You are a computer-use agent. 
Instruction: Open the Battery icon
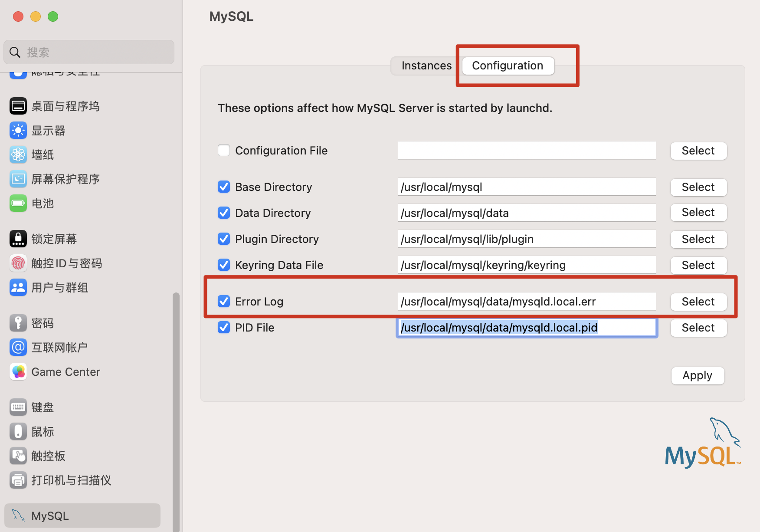click(18, 204)
